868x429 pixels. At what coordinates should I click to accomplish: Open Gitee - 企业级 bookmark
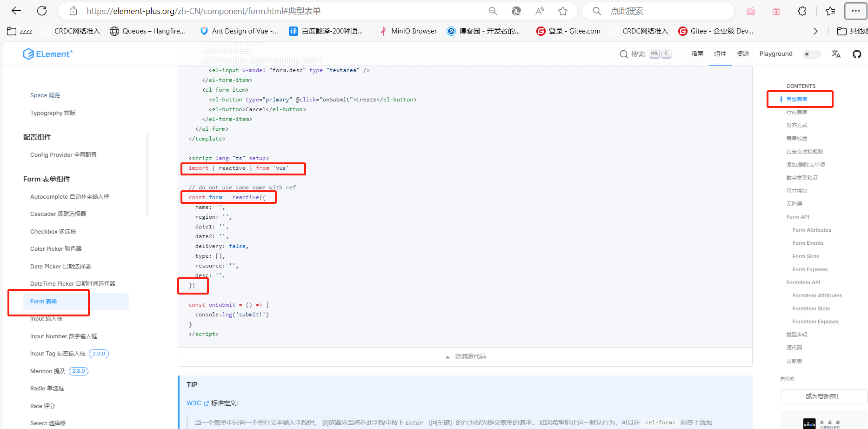[x=716, y=31]
